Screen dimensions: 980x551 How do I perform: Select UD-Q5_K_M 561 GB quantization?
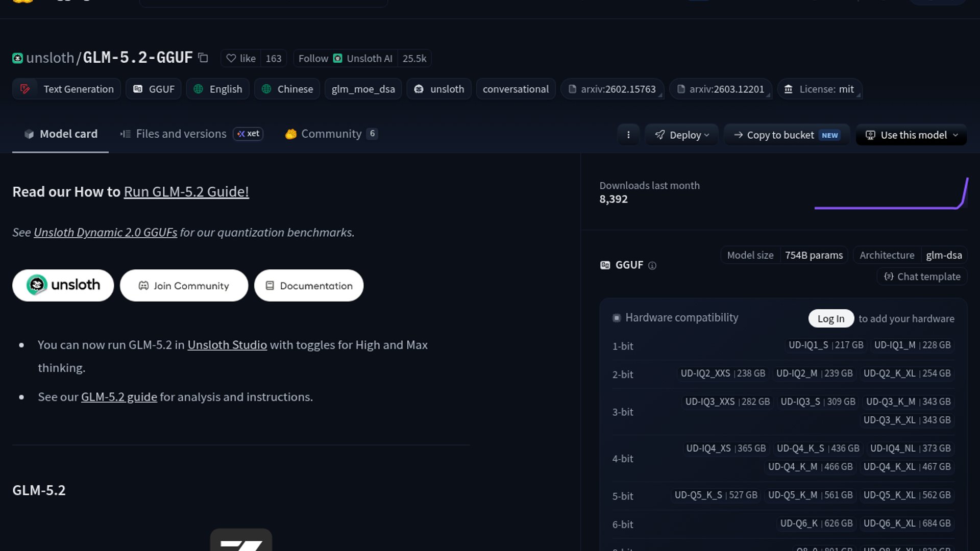[x=810, y=495]
